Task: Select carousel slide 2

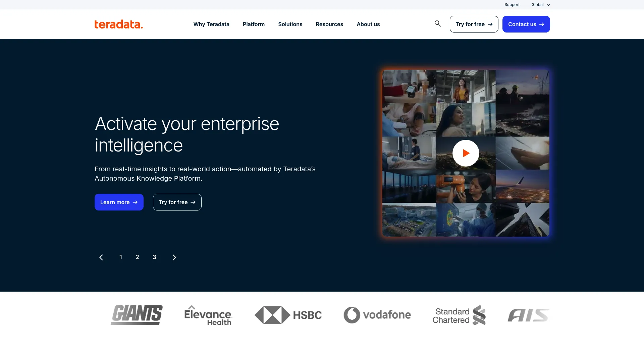Action: pos(137,257)
